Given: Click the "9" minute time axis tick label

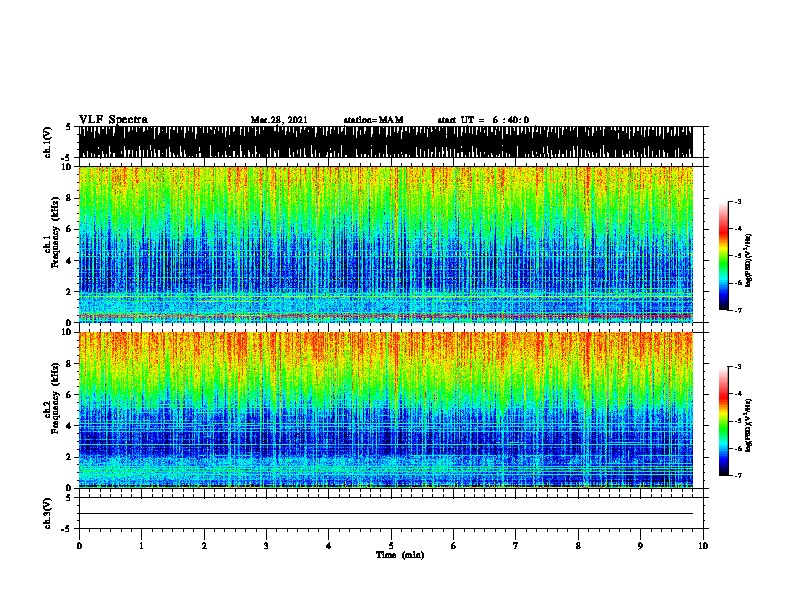Looking at the screenshot, I should [x=640, y=546].
